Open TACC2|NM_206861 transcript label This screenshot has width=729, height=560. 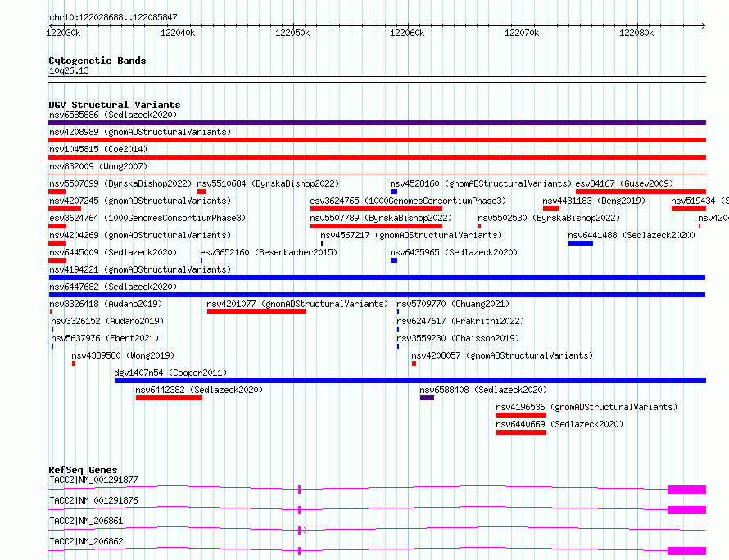click(86, 521)
